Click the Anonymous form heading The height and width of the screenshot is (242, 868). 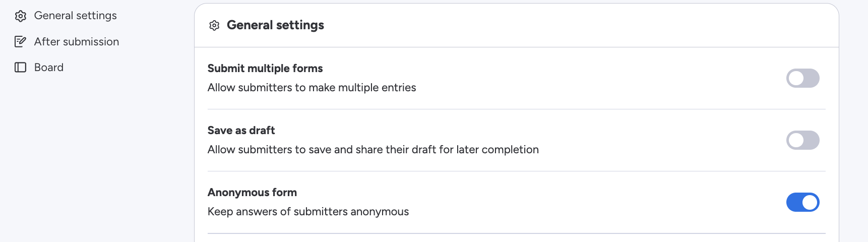point(252,193)
